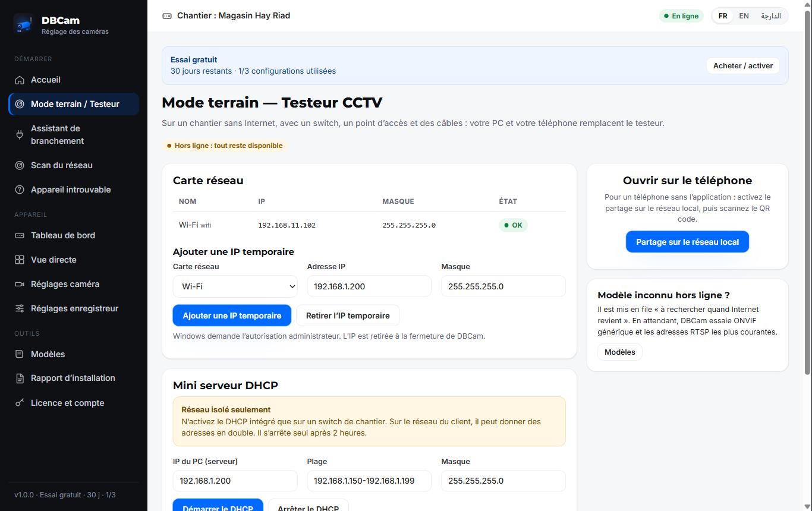Click the plug icon for Assistant de branchement
Image resolution: width=812 pixels, height=511 pixels.
(x=20, y=135)
